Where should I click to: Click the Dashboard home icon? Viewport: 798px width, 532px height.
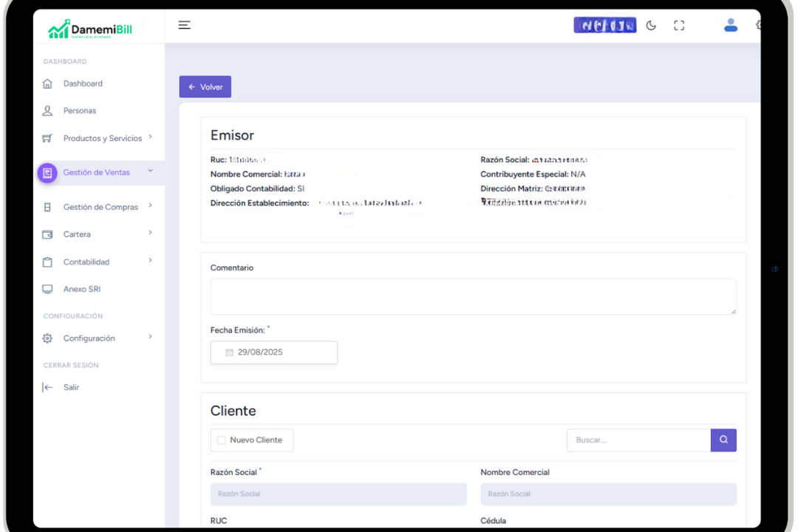pyautogui.click(x=48, y=83)
